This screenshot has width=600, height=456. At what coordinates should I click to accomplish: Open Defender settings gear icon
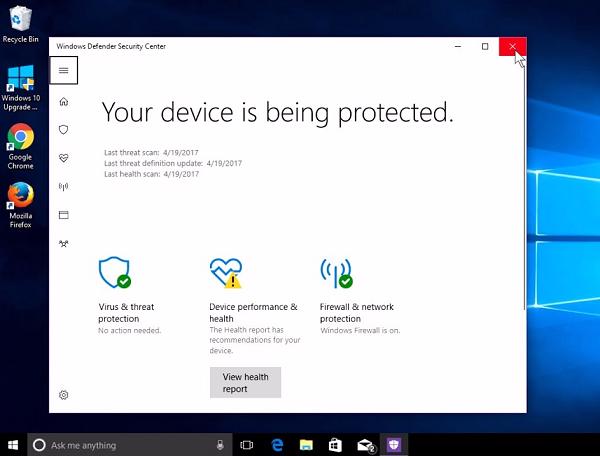click(x=64, y=395)
